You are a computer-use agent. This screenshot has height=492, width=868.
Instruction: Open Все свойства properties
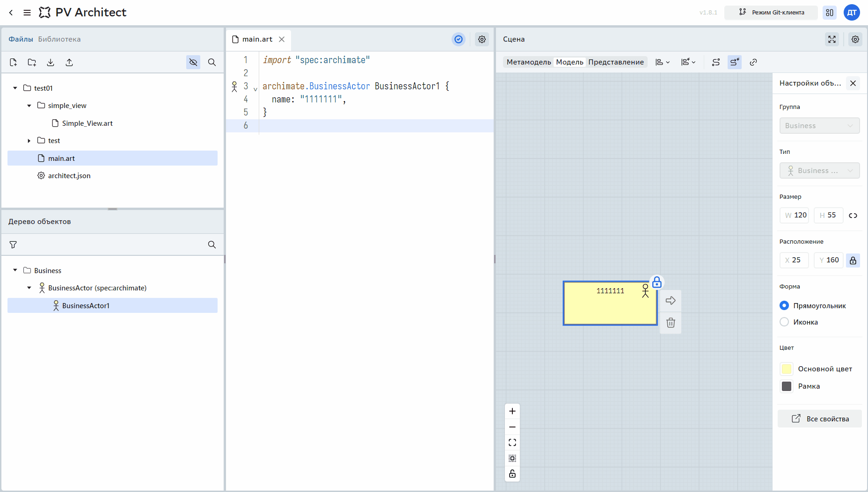click(819, 419)
